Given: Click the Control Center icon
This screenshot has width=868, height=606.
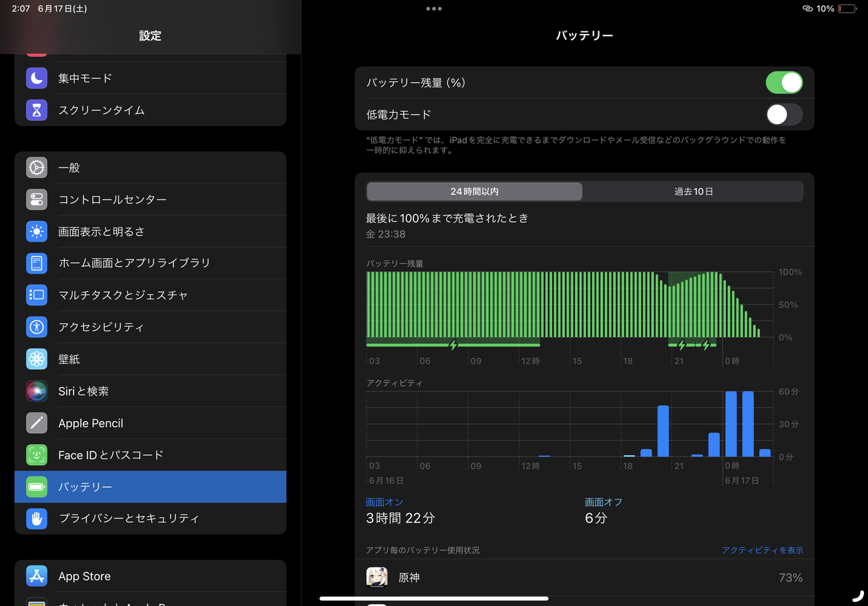Looking at the screenshot, I should [36, 199].
